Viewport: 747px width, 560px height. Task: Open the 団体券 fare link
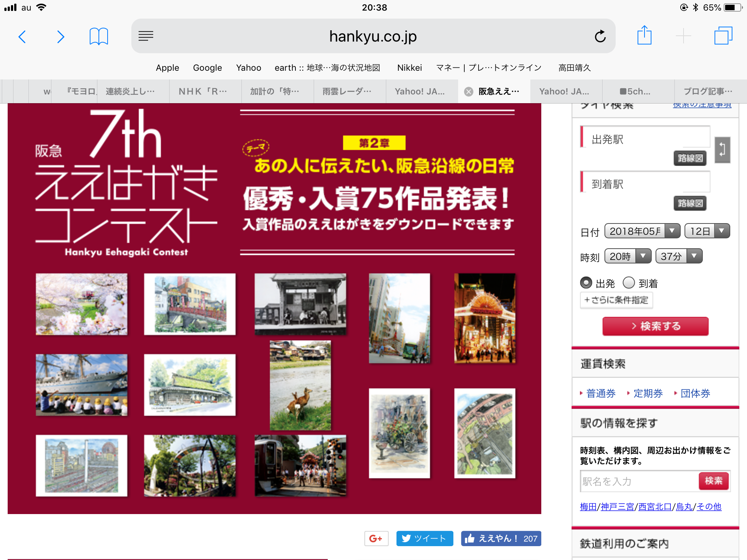click(x=695, y=393)
